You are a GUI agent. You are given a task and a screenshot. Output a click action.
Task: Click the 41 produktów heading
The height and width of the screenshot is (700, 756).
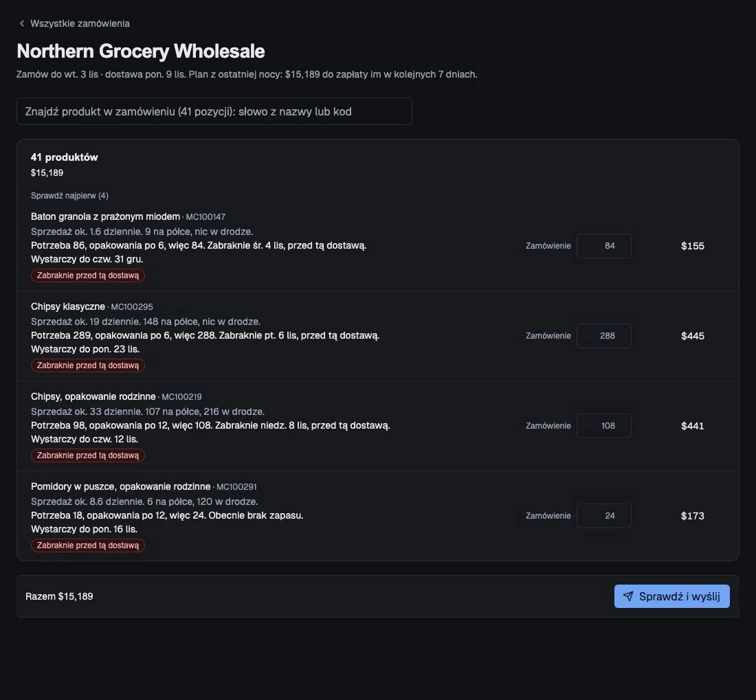click(x=64, y=157)
